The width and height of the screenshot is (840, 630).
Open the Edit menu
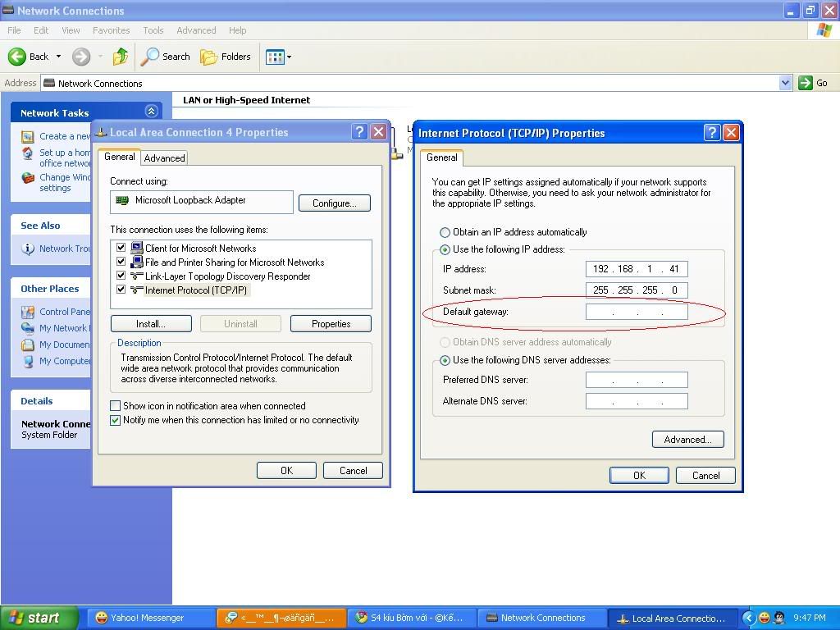(x=41, y=30)
